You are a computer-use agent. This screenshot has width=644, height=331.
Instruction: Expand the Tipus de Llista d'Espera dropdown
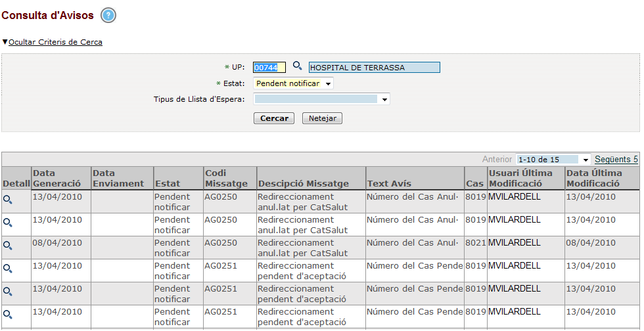(x=321, y=99)
